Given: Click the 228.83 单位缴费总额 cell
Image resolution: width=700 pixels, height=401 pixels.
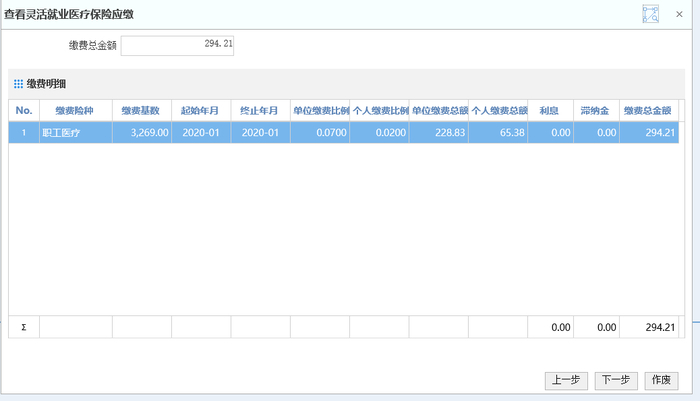Looking at the screenshot, I should [438, 132].
